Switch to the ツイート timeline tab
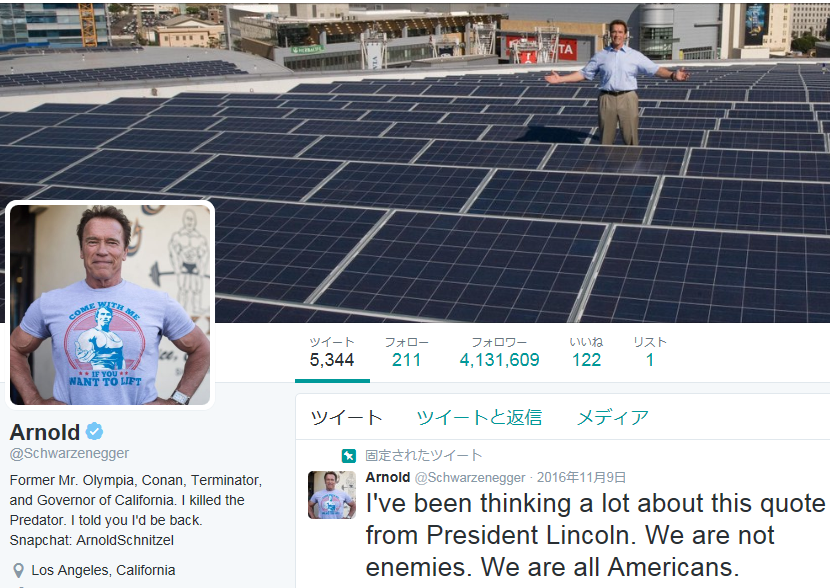 (347, 418)
